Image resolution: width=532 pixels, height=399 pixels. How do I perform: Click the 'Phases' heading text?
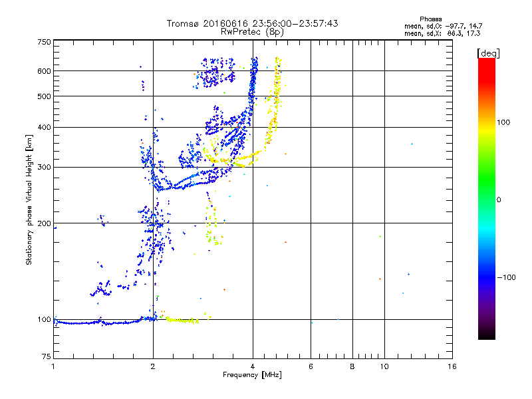[x=430, y=19]
